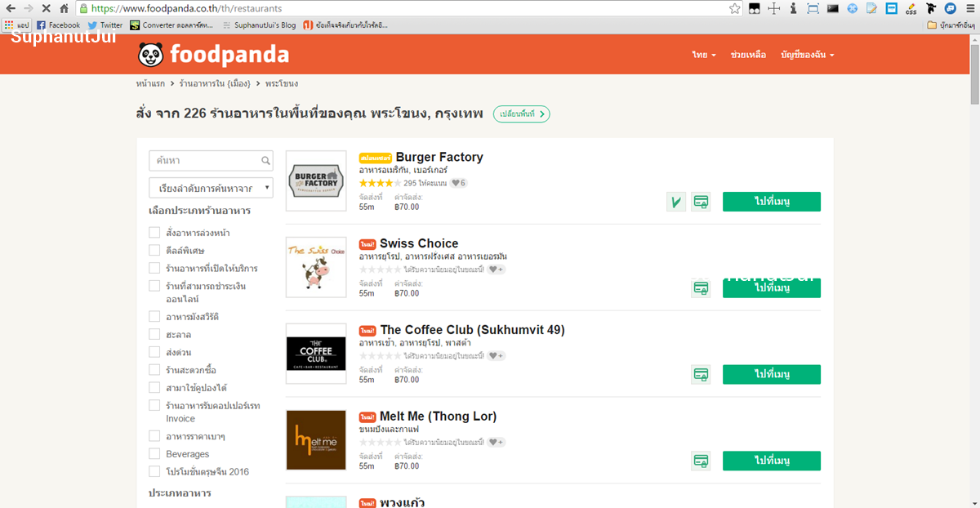
Task: Go to Melt Me menu button
Action: pos(772,461)
